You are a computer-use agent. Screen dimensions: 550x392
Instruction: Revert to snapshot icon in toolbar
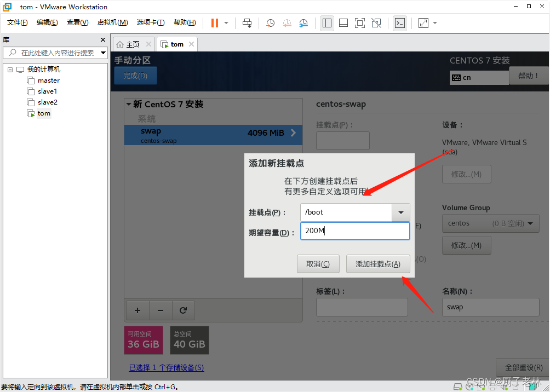(287, 23)
